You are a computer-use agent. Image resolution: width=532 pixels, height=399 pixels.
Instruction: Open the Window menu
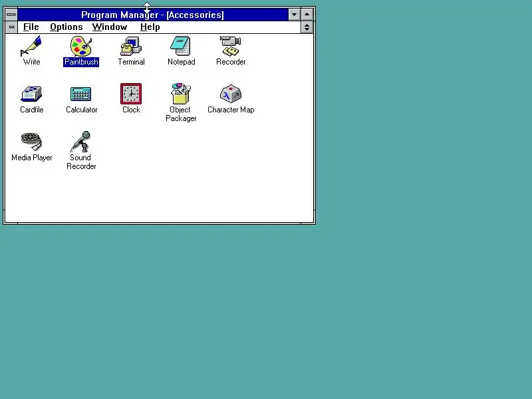(110, 27)
